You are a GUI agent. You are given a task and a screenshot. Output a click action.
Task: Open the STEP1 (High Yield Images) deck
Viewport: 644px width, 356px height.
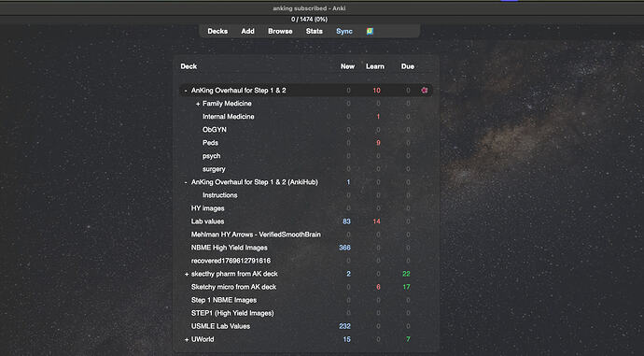[232, 313]
